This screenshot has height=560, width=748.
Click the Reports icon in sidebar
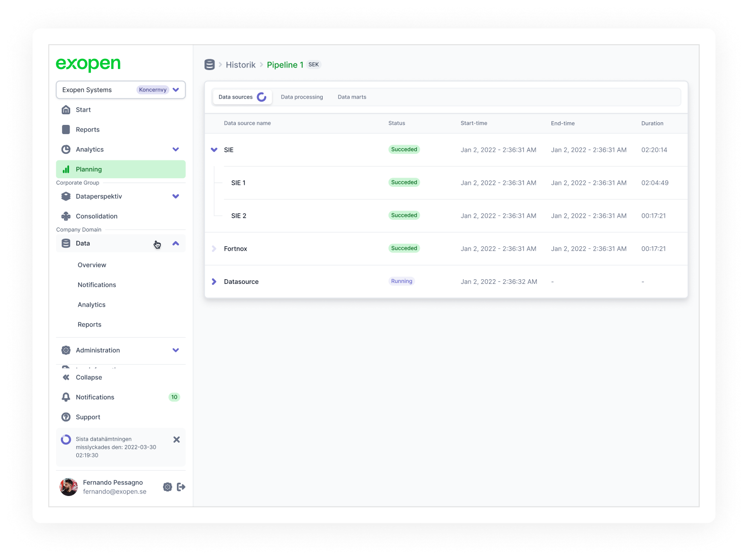click(66, 129)
